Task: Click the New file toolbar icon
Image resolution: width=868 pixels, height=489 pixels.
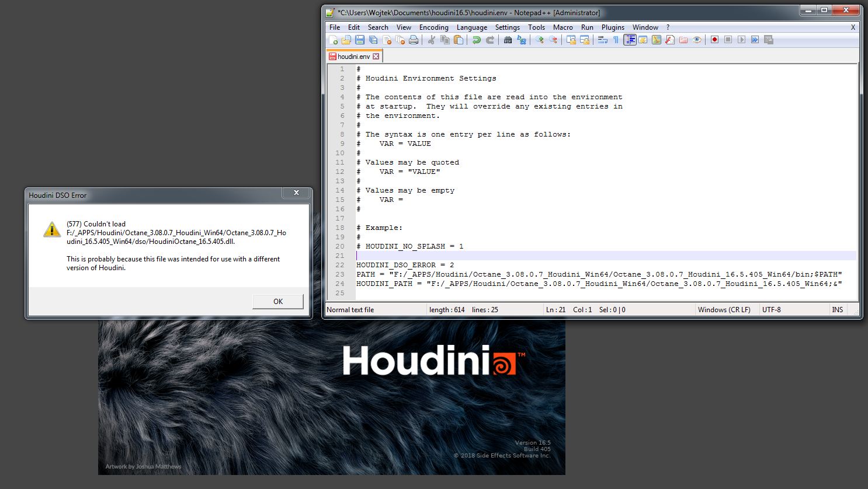Action: (x=333, y=40)
